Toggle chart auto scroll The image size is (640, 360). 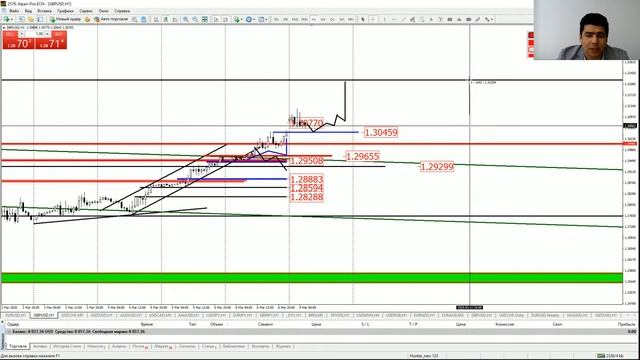216,19
